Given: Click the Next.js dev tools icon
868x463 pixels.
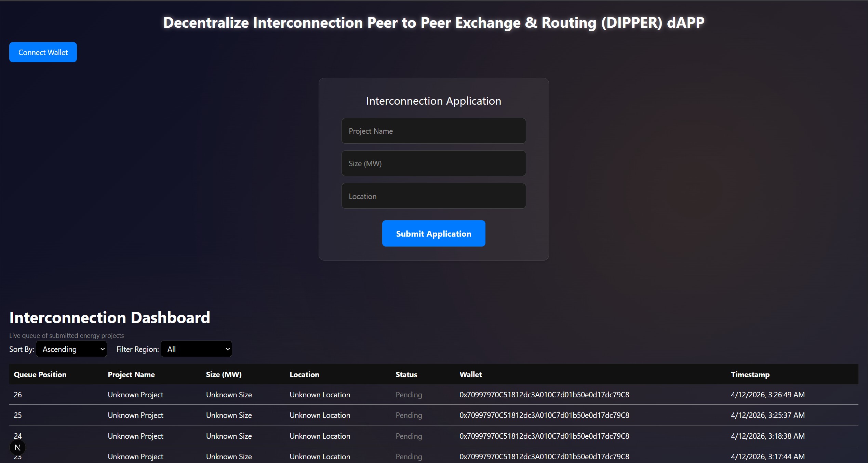Looking at the screenshot, I should pyautogui.click(x=17, y=447).
